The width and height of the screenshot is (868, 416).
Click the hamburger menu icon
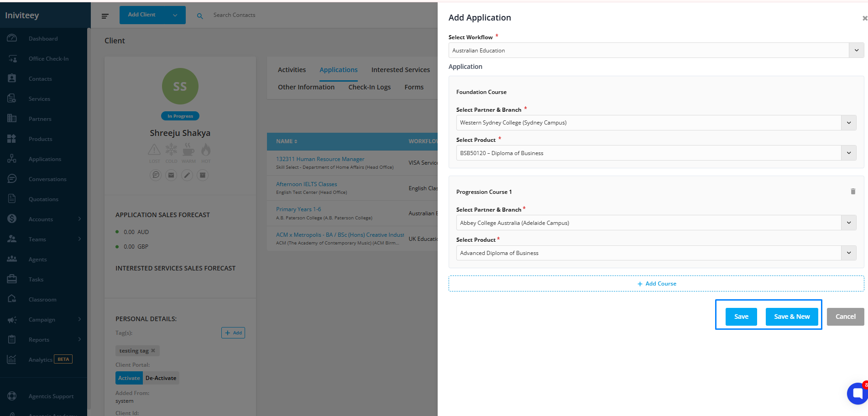pos(105,16)
